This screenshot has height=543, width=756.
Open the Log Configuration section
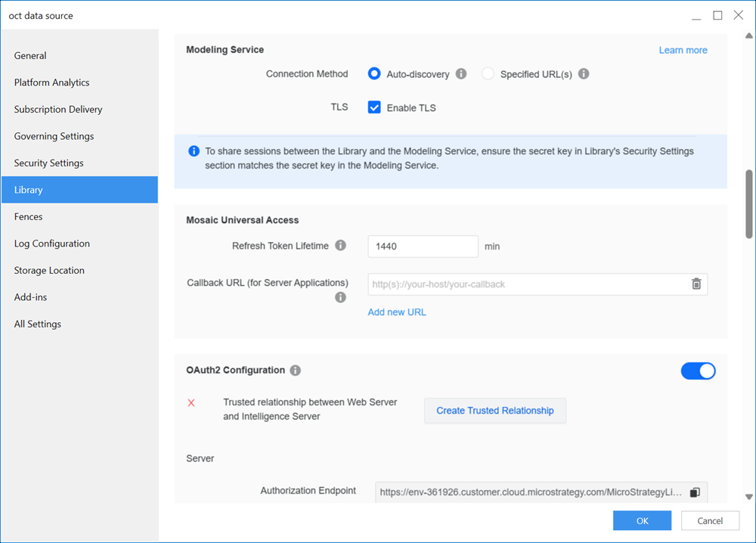tap(52, 244)
